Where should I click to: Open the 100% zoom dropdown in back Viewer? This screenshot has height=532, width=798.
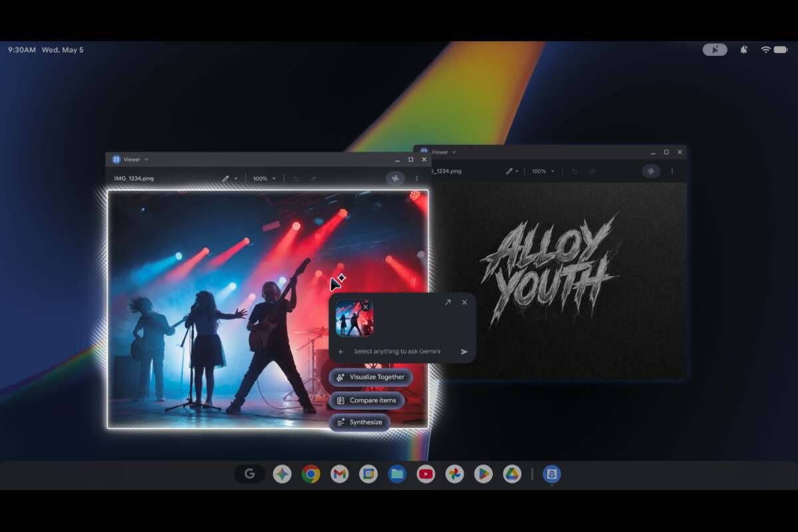point(543,171)
